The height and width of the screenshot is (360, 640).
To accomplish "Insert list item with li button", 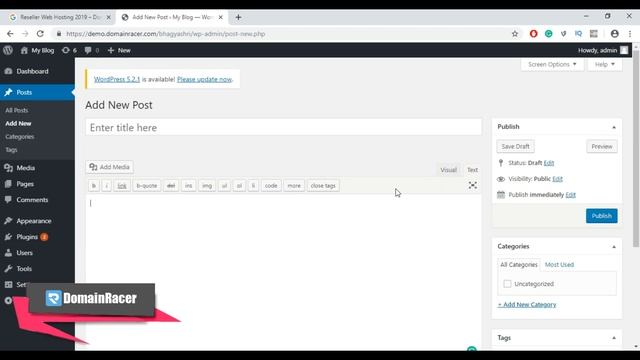I will click(x=253, y=186).
